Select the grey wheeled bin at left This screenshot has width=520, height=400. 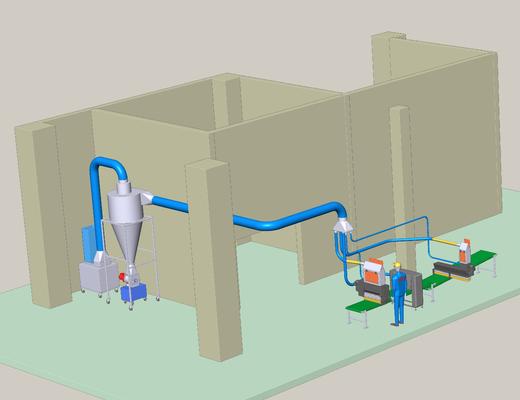click(x=99, y=276)
